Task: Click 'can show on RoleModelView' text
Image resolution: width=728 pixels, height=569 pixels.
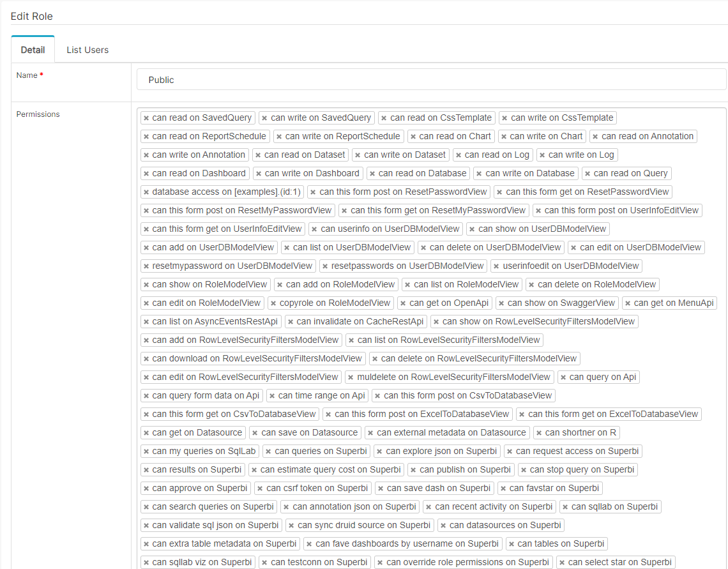Action: [x=209, y=285]
